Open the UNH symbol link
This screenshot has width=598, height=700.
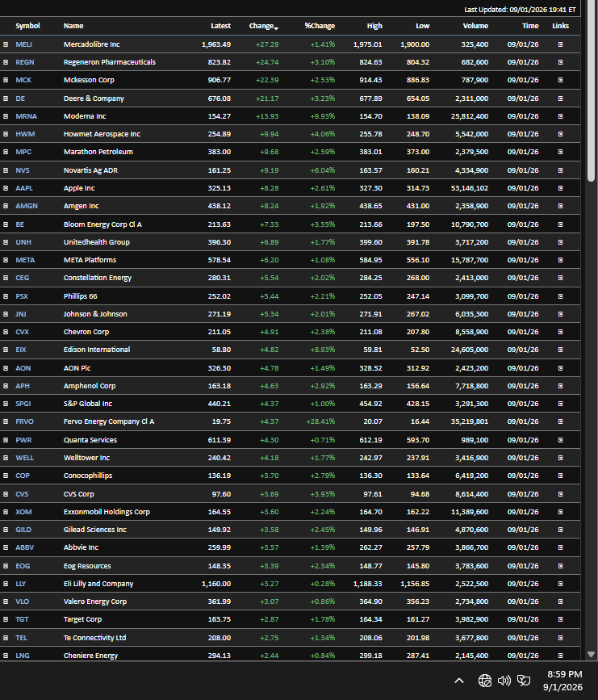click(x=23, y=242)
